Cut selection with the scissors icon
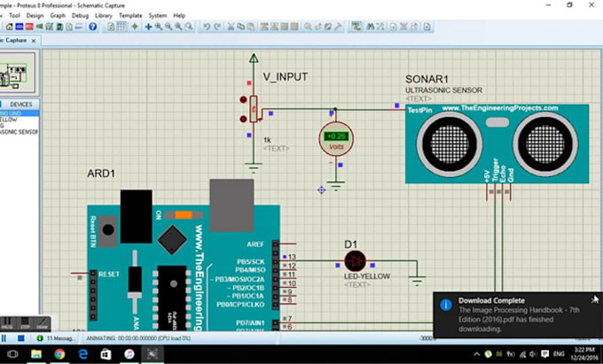Image resolution: width=603 pixels, height=364 pixels. pyautogui.click(x=231, y=27)
